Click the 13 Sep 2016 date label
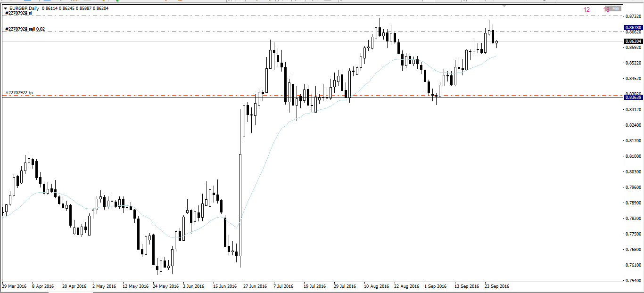 (467, 286)
